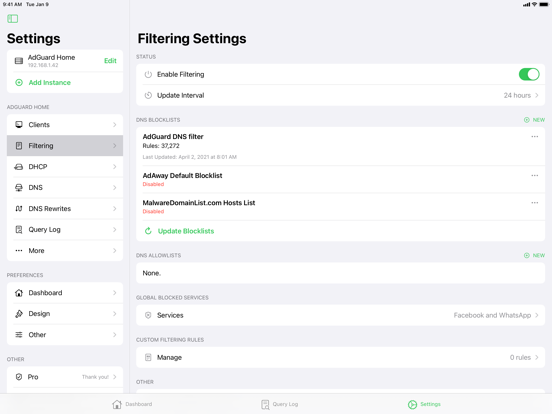552x414 pixels.
Task: Click Edit next to AdGuard Home
Action: point(110,61)
